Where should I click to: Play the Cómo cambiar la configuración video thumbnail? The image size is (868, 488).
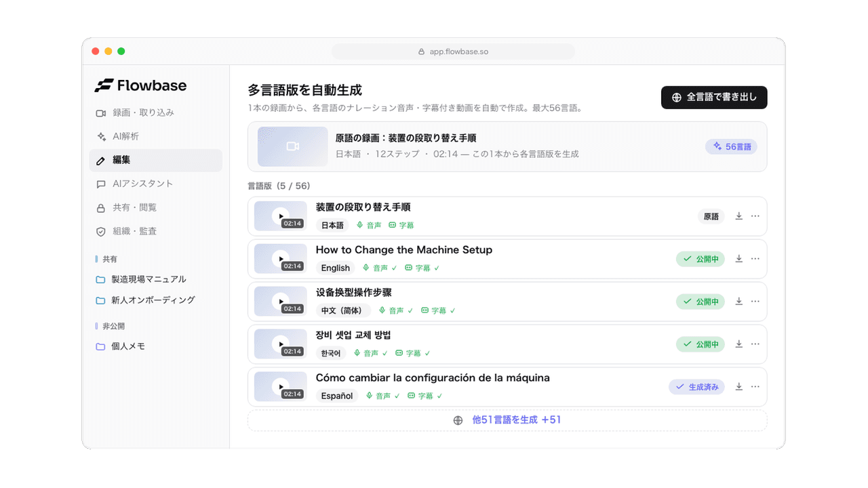[x=280, y=387]
